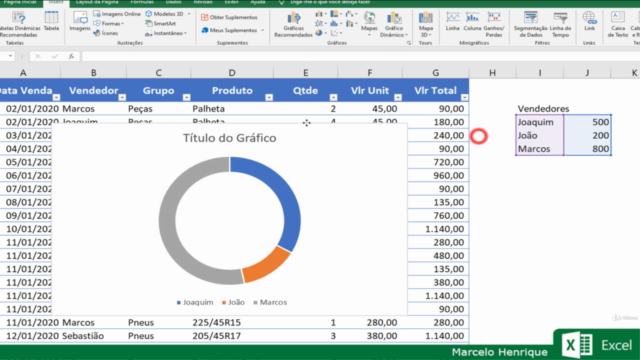Image resolution: width=640 pixels, height=360 pixels.
Task: Select the orange João doughnut segment
Action: tap(268, 267)
